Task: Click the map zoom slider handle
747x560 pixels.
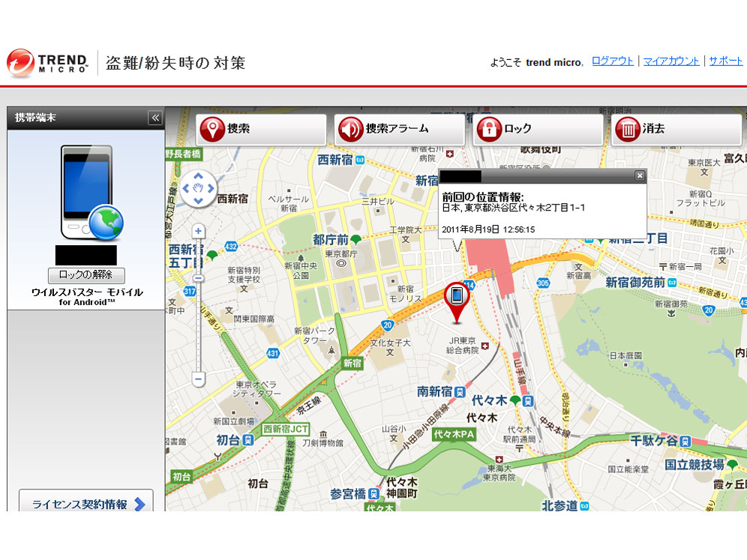Action: point(198,278)
